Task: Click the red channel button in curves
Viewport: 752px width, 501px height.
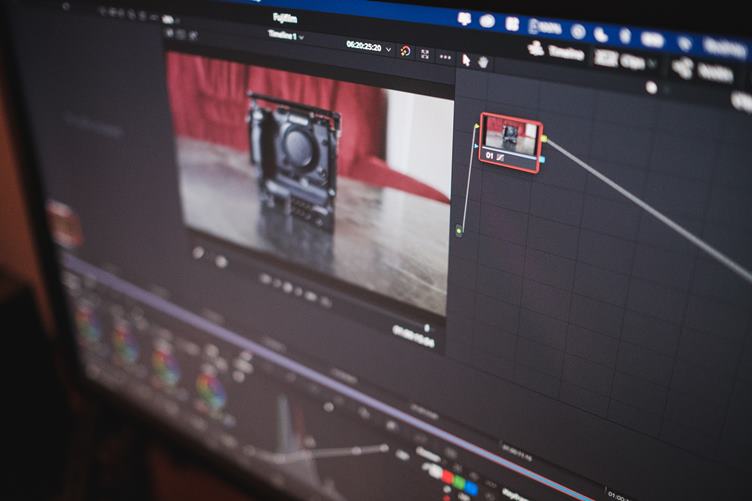Action: coord(448,476)
